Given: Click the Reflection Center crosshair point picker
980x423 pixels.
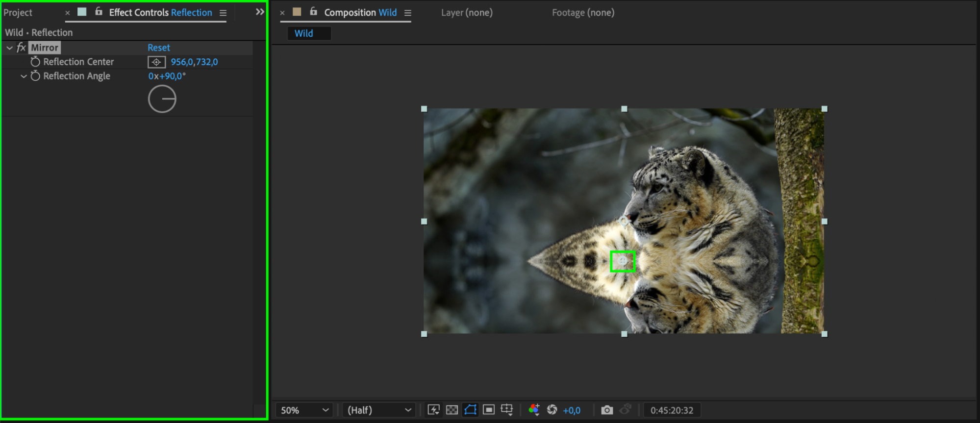Looking at the screenshot, I should tap(156, 62).
